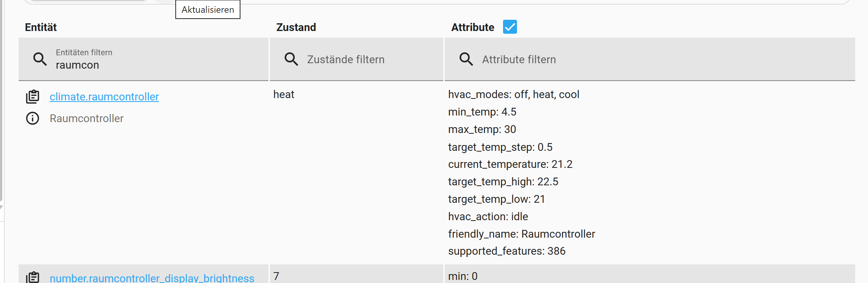The image size is (868, 283).
Task: Copy climate.raumcontroller entity ID via clipboard icon
Action: (33, 97)
